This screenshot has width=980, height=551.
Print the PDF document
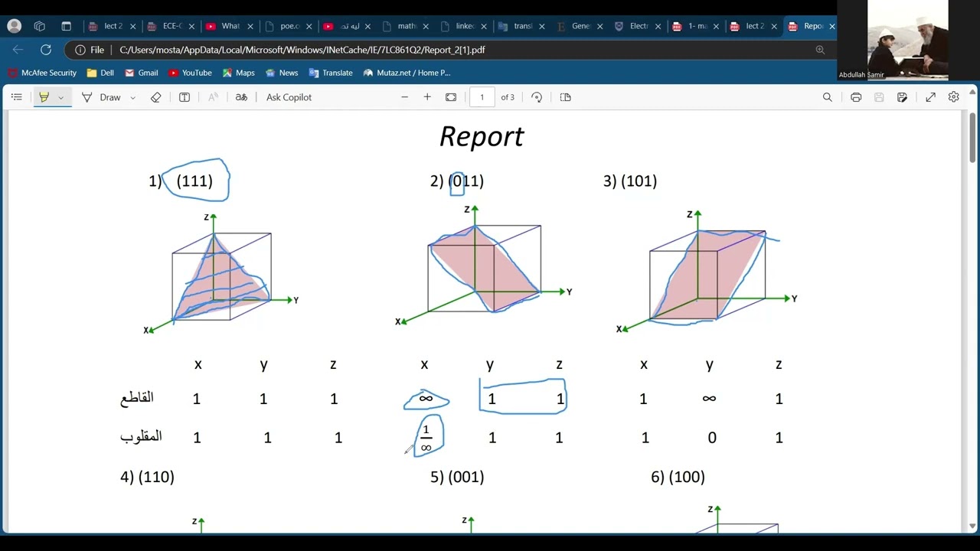tap(856, 97)
